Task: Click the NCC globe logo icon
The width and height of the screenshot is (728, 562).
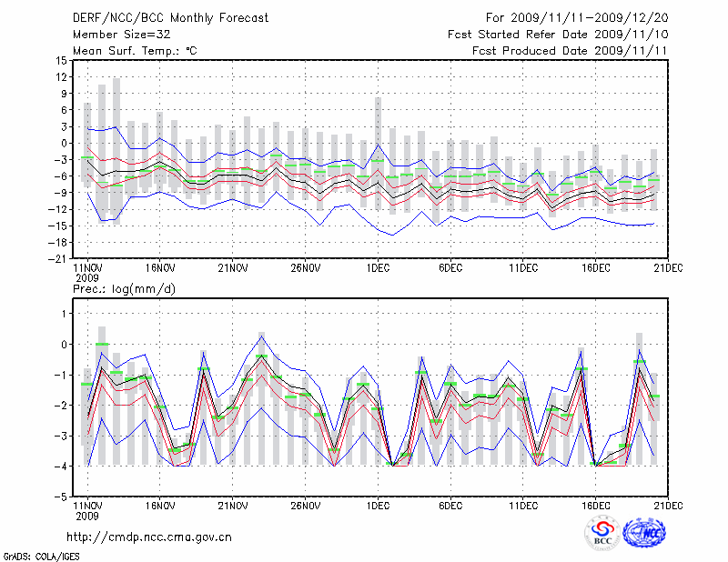Action: (x=643, y=534)
